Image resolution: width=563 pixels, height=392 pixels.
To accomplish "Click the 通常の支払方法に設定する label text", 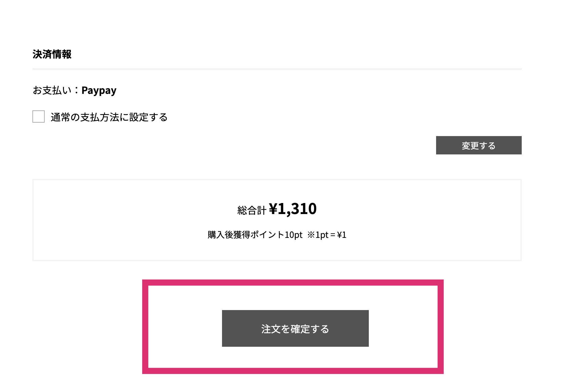I will pyautogui.click(x=109, y=117).
